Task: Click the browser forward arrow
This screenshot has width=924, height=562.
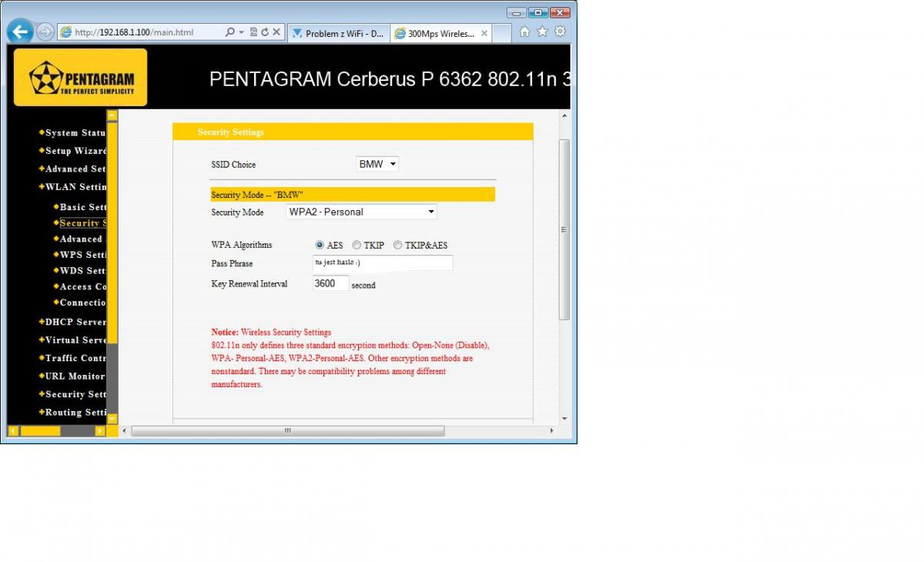Action: click(45, 32)
